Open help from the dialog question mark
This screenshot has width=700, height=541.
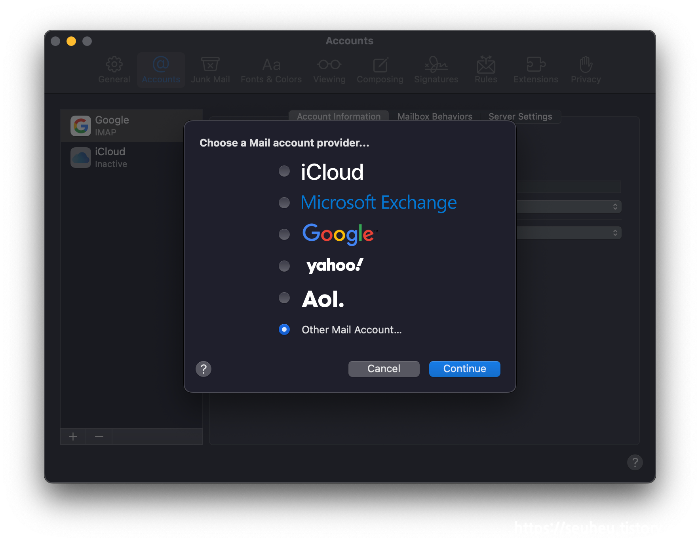click(x=204, y=369)
